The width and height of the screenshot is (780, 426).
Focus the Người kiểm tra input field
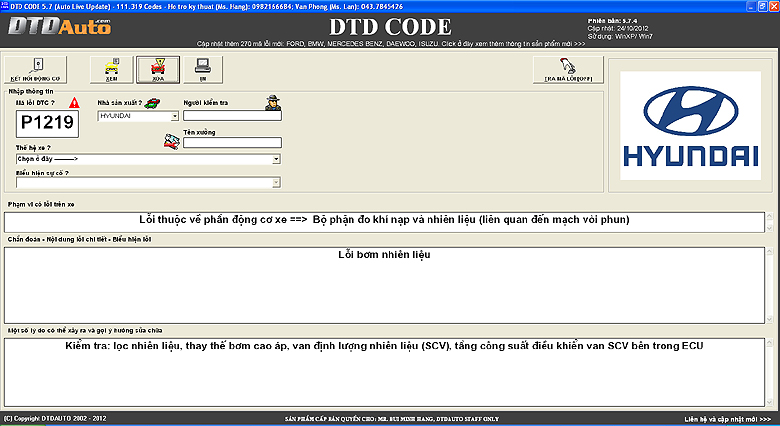232,115
